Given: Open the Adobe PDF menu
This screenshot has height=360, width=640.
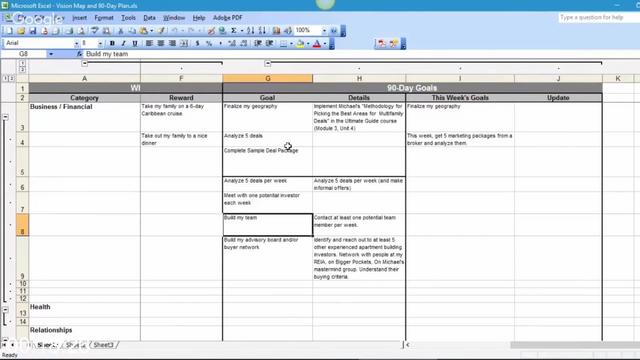Looking at the screenshot, I should pyautogui.click(x=227, y=18).
